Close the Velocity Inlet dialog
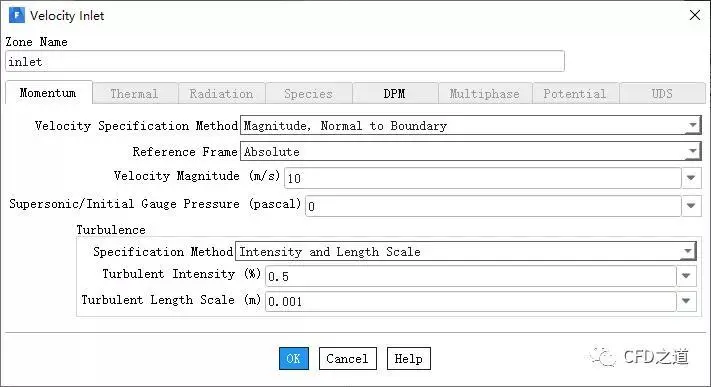The height and width of the screenshot is (387, 711). [x=694, y=15]
